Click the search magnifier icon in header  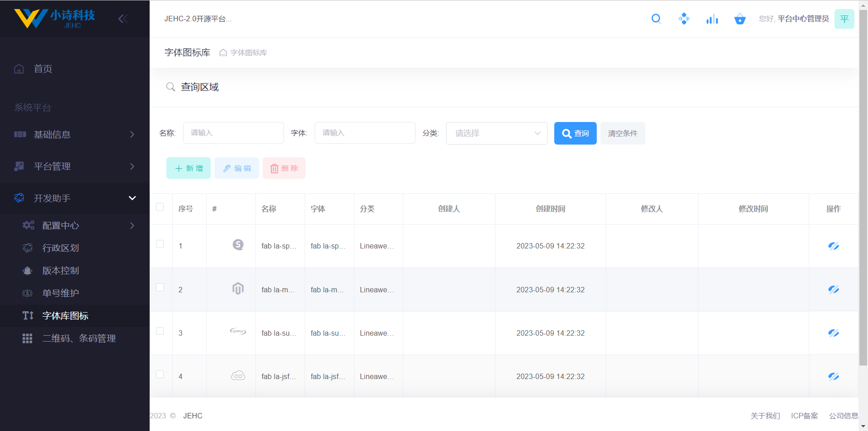pyautogui.click(x=656, y=19)
